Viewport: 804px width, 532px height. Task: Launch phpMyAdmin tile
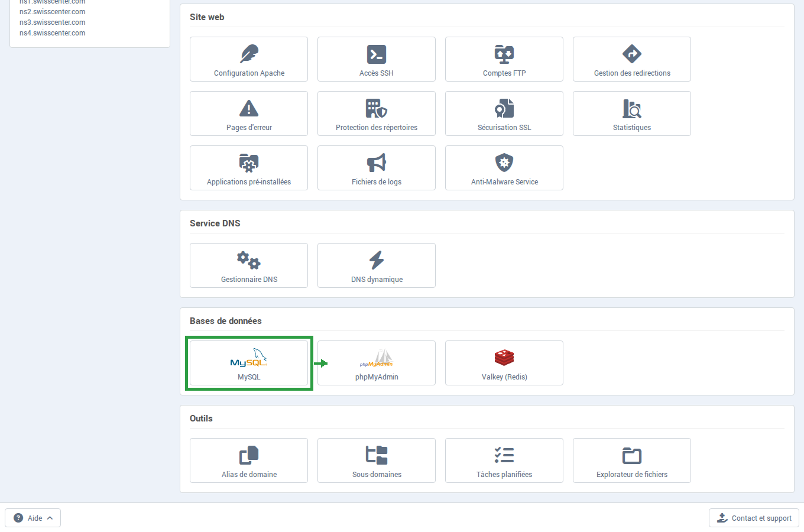tap(377, 363)
